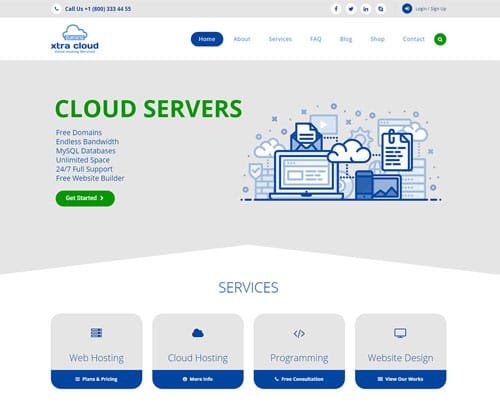Open the Shop menu item
Viewport: 500px width, 415px height.
pyautogui.click(x=377, y=39)
